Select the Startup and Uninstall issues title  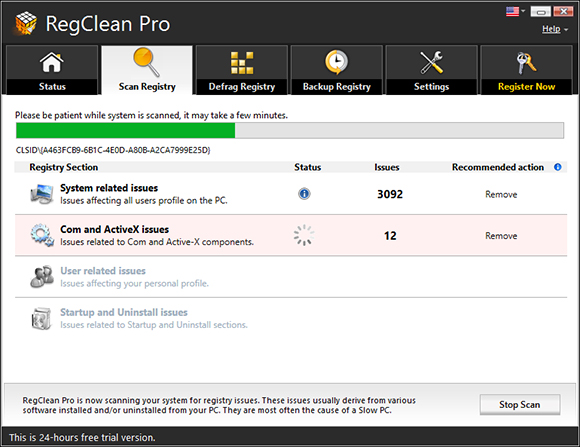click(x=124, y=312)
